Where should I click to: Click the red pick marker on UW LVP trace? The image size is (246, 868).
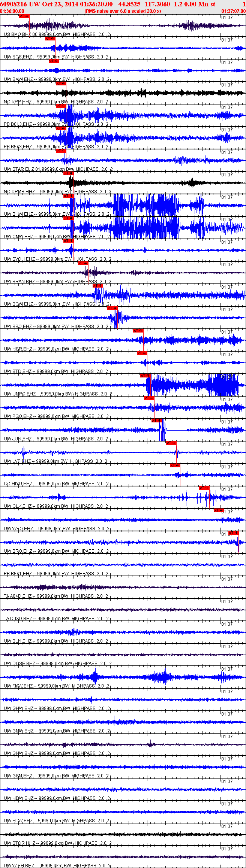[x=171, y=443]
